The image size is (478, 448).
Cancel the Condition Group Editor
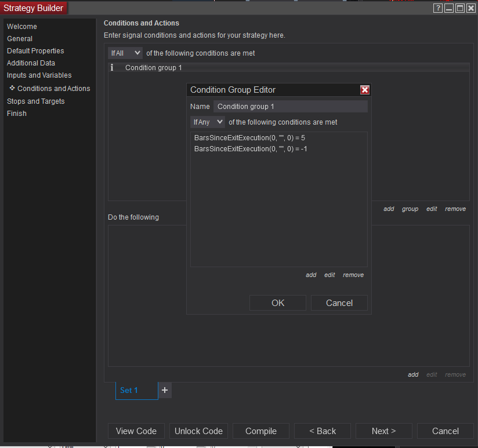tap(339, 303)
